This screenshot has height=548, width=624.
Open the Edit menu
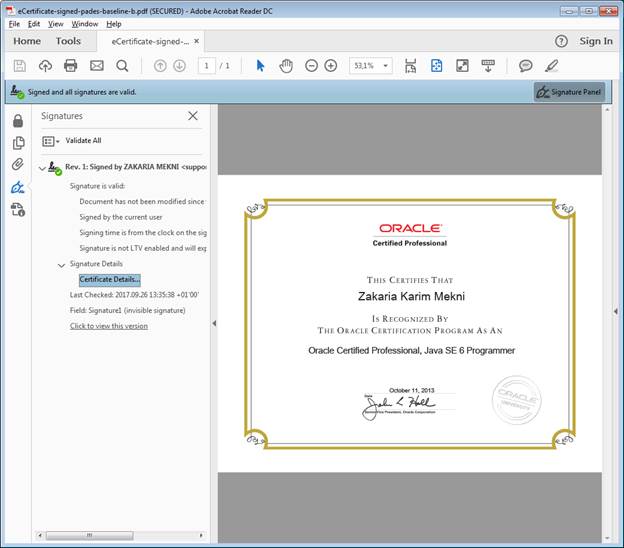coord(34,24)
